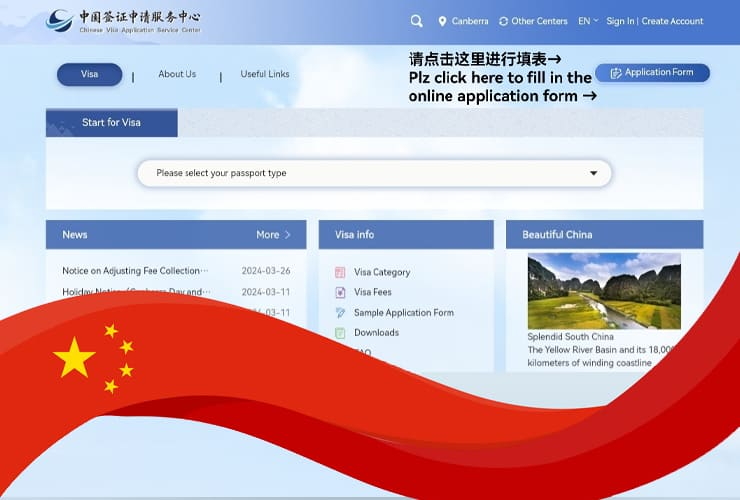Open Notice on Adjusting Fee Collection news
The image size is (740, 500).
[135, 271]
